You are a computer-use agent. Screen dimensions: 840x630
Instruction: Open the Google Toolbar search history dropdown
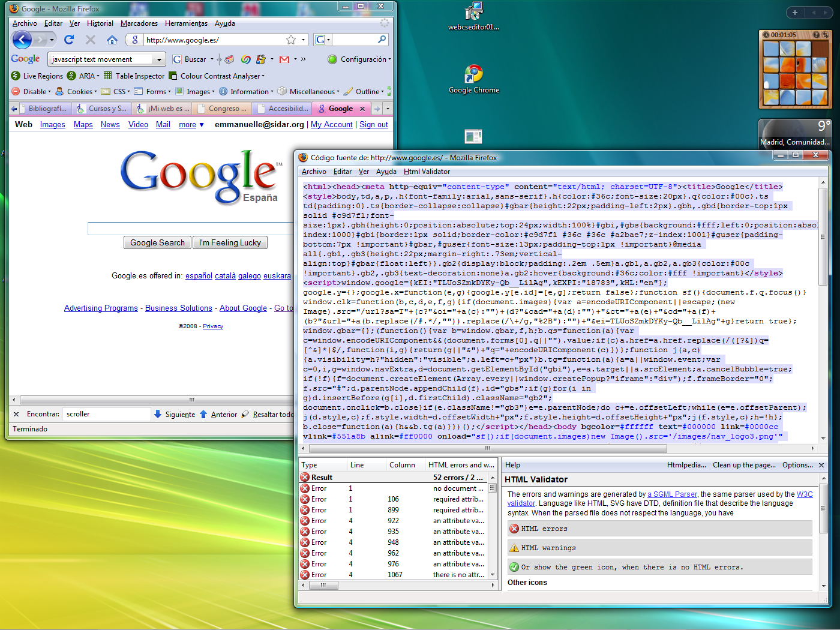(x=159, y=59)
